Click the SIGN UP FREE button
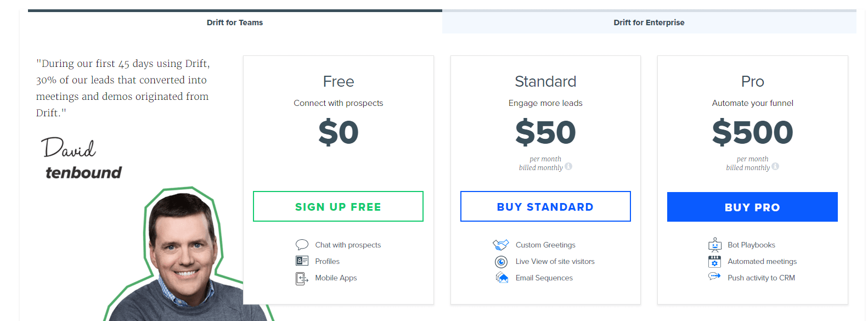This screenshot has height=321, width=868. 338,206
